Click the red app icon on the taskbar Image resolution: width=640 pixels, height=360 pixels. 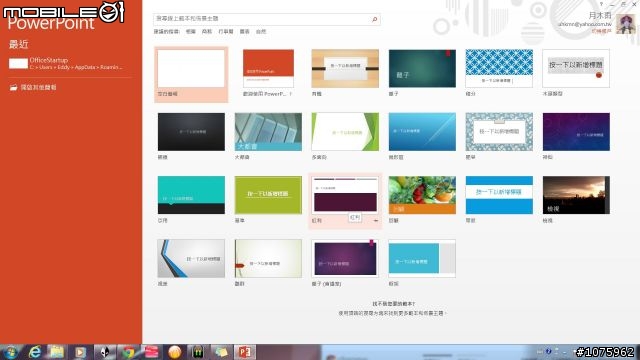[151, 352]
